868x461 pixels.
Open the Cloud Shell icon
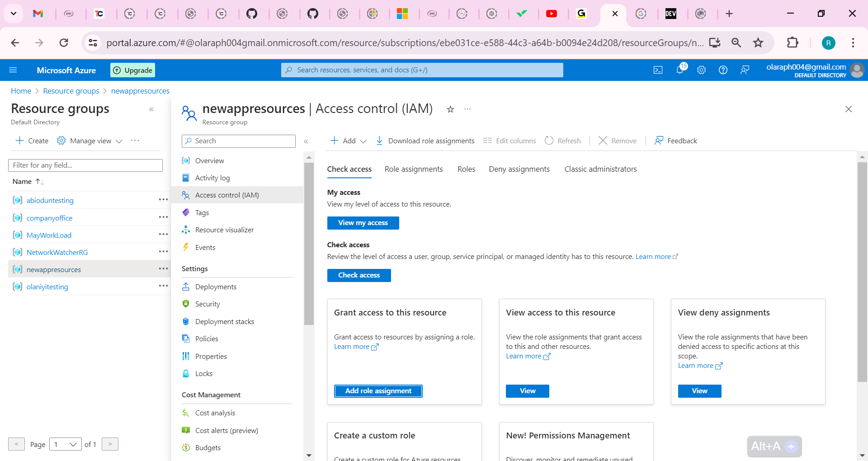(658, 70)
